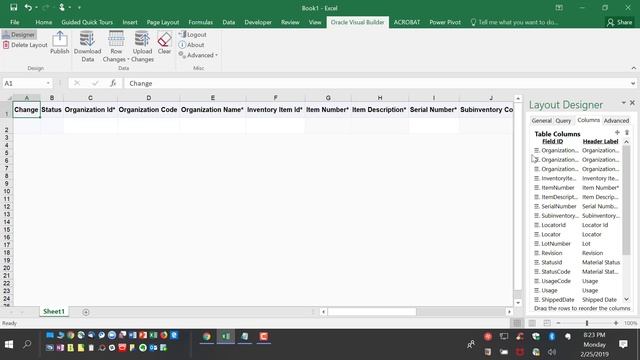640x360 pixels.
Task: Switch to Page Layout view icon
Action: point(532,323)
